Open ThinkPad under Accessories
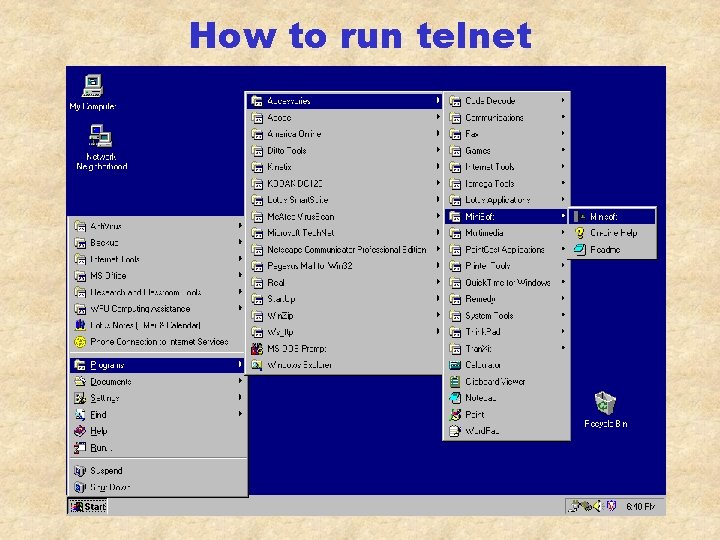 (x=507, y=332)
